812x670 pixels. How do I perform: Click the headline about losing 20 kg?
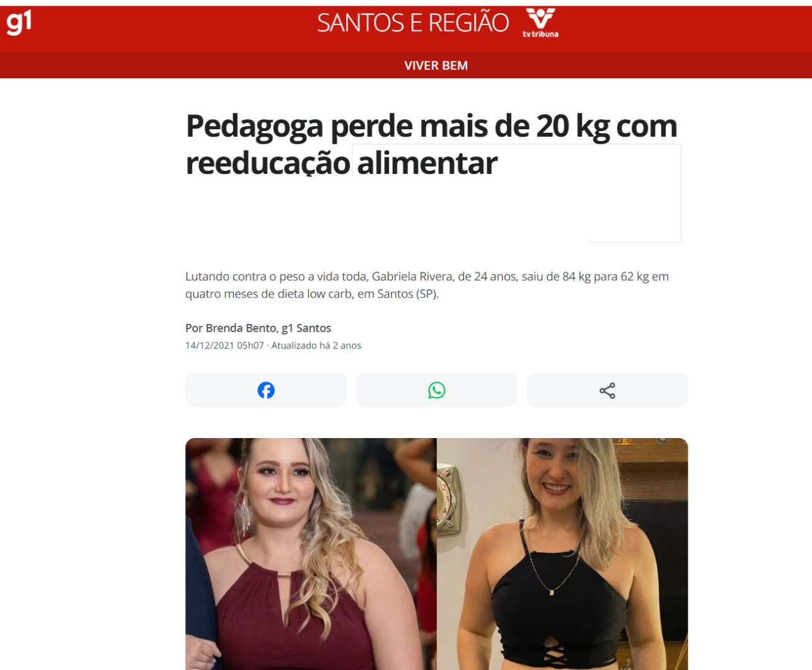(431, 144)
